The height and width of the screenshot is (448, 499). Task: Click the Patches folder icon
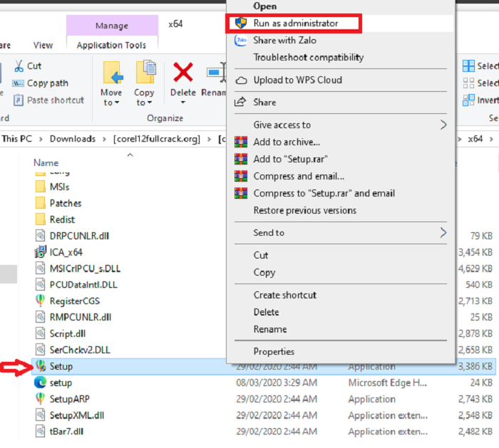pos(41,203)
